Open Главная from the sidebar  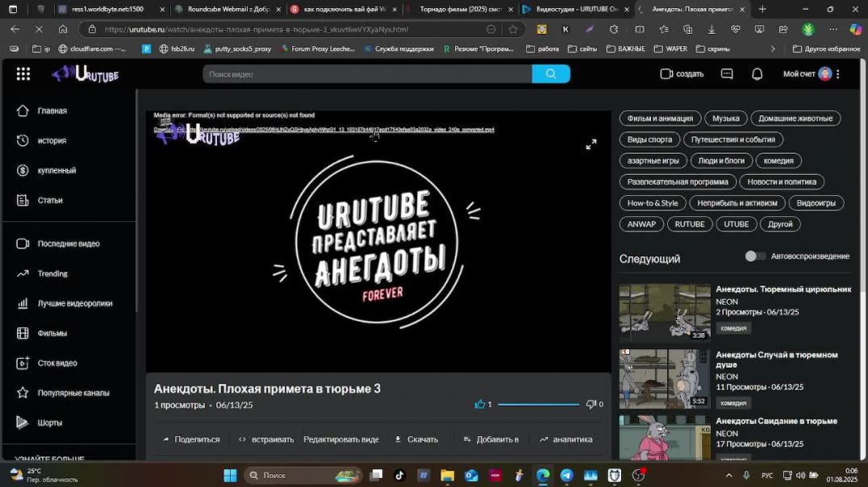click(x=52, y=110)
